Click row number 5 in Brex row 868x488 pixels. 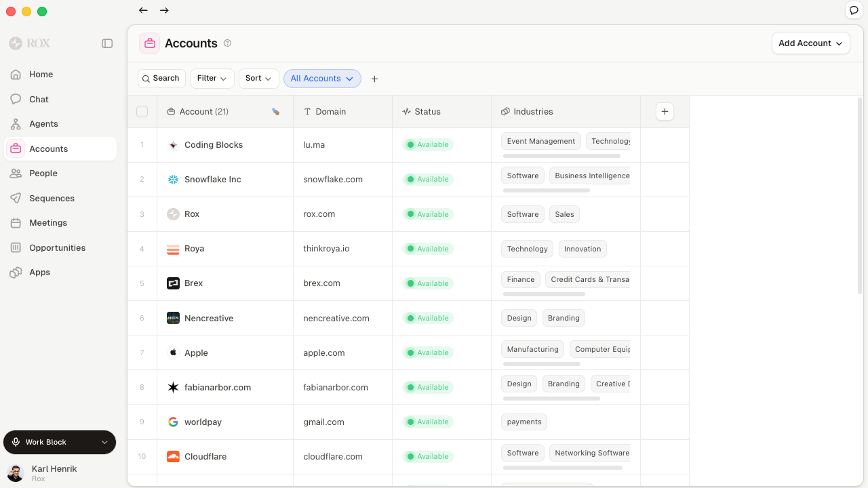[142, 283]
